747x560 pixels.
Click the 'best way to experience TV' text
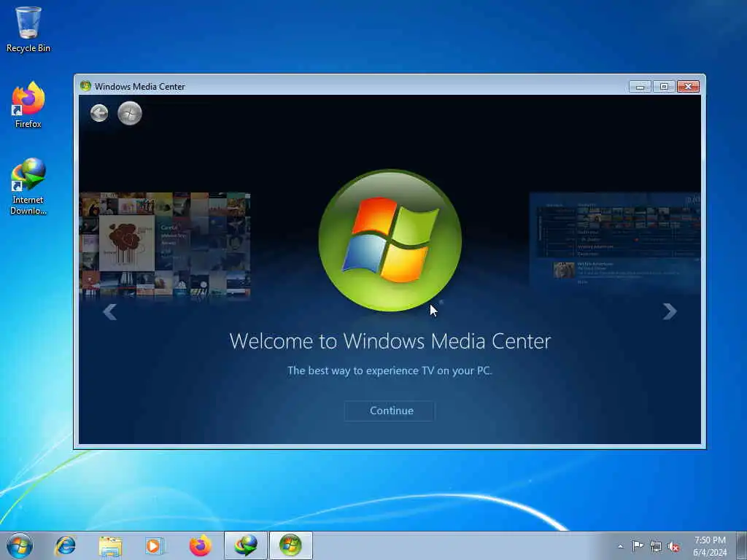[390, 370]
